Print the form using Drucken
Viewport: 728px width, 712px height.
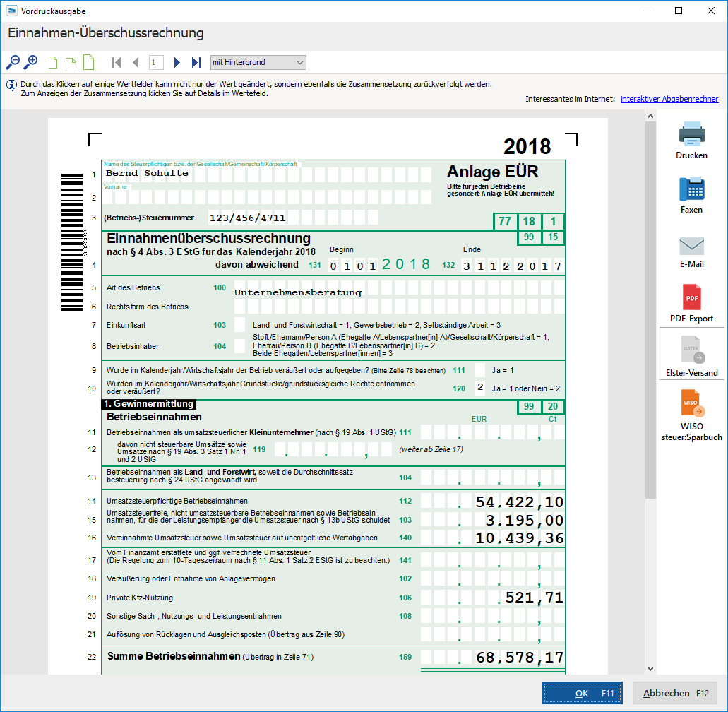coord(691,140)
